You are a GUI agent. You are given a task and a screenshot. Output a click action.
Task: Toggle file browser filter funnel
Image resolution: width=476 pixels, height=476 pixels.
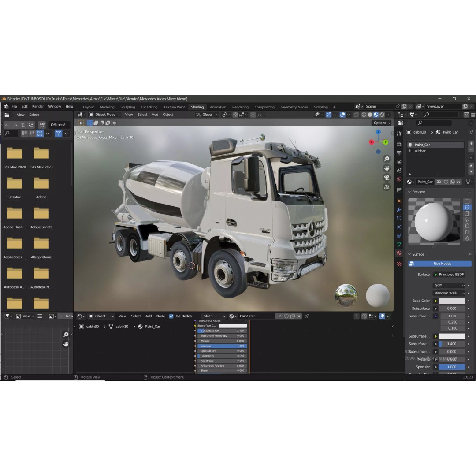pos(58,133)
